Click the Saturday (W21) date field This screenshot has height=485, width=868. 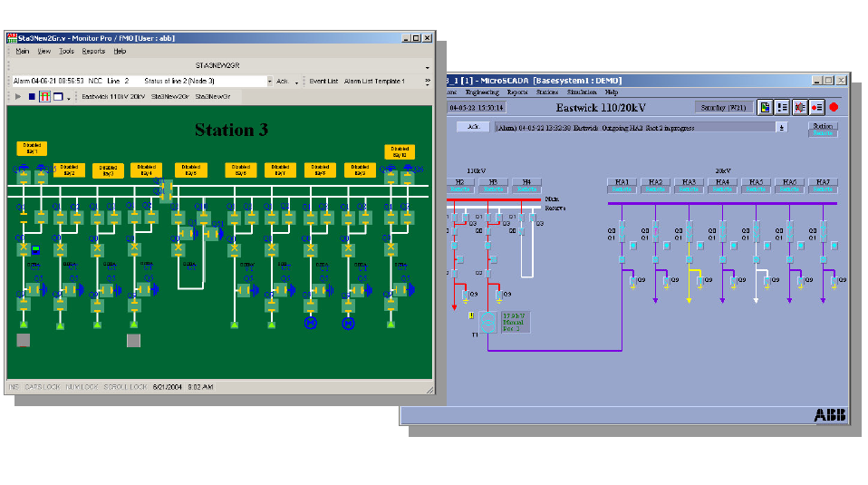click(723, 107)
